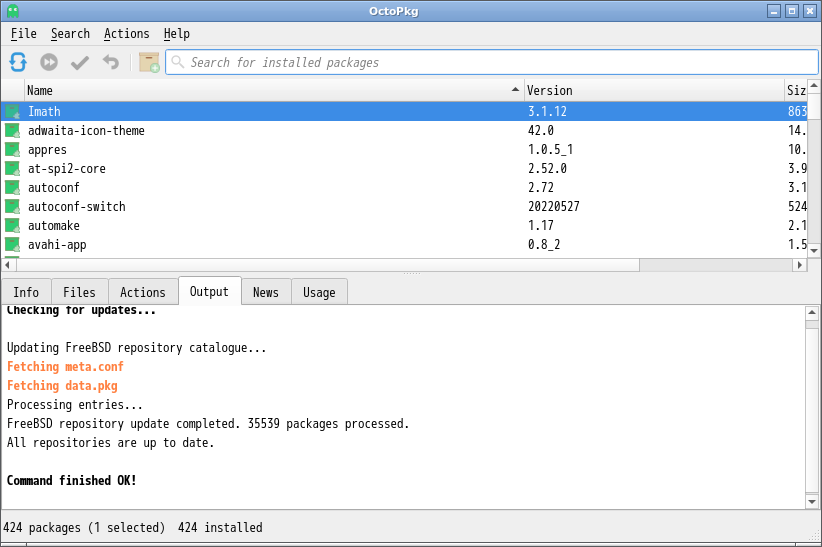Click the package icon beside appres
Viewport: 822px width, 547px height.
click(x=13, y=149)
